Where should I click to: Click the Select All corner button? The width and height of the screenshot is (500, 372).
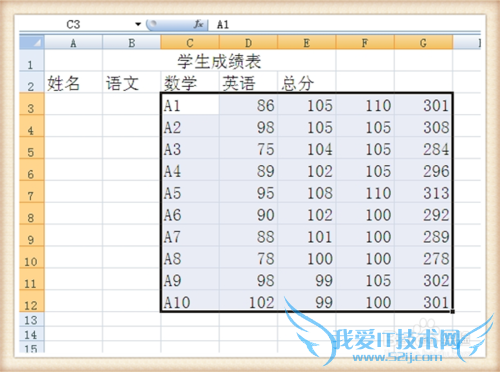coord(32,43)
